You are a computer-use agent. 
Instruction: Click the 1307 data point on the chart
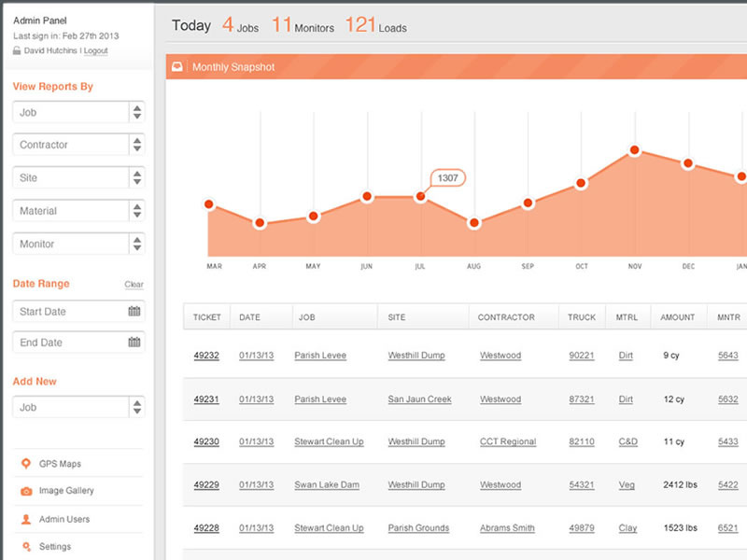point(421,197)
